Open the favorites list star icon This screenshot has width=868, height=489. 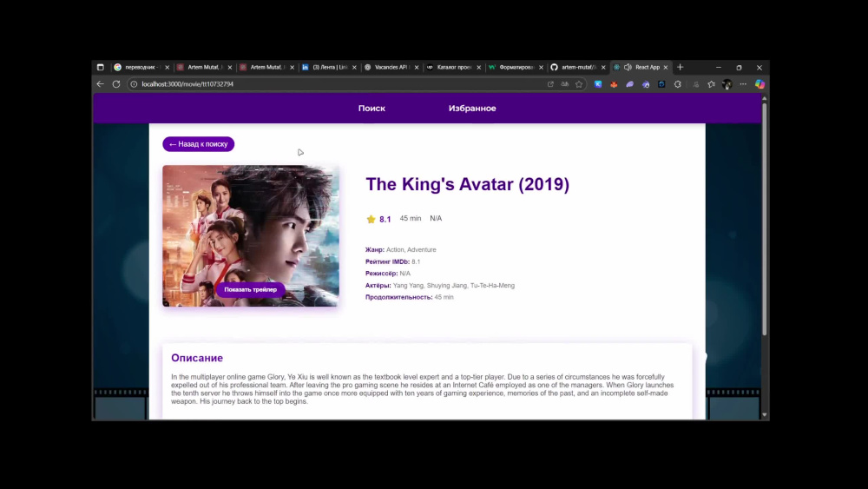(712, 84)
